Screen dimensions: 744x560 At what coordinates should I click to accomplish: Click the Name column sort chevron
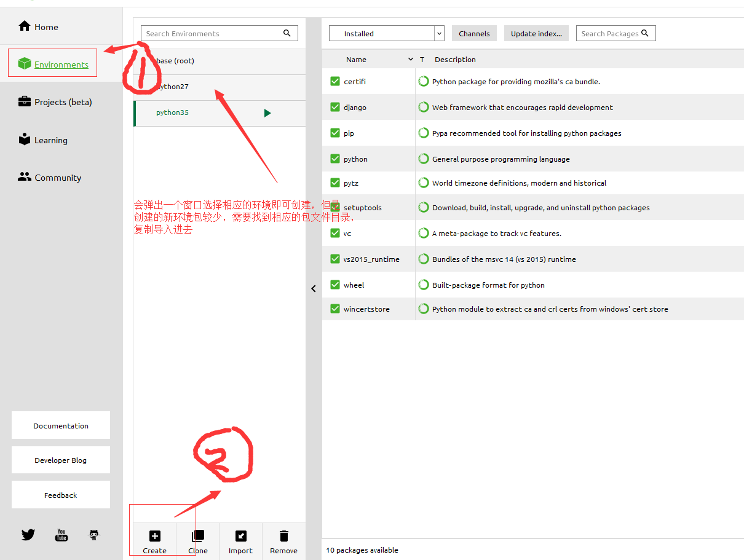pos(411,60)
